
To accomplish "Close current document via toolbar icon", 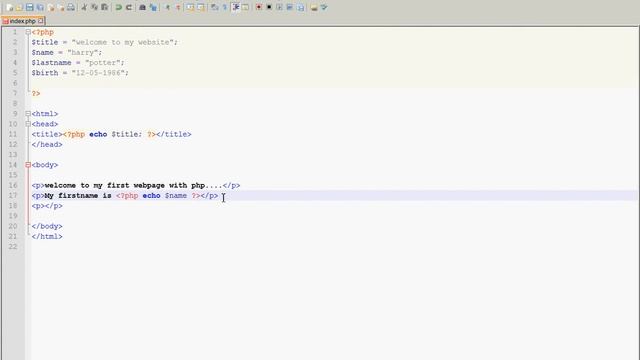I will tap(51, 7).
